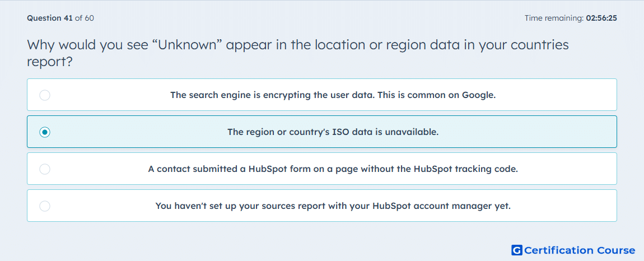This screenshot has width=644, height=261.
Task: Select the selected ISO data radio button
Action: 45,132
